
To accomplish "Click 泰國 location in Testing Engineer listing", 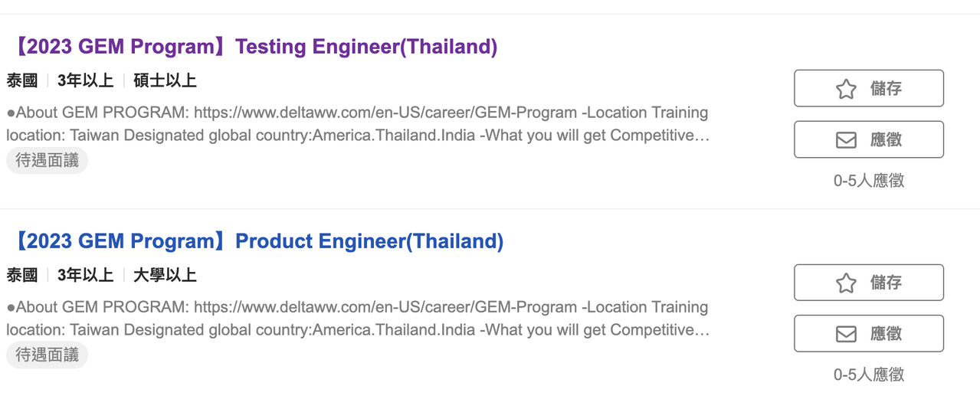I will tap(22, 80).
